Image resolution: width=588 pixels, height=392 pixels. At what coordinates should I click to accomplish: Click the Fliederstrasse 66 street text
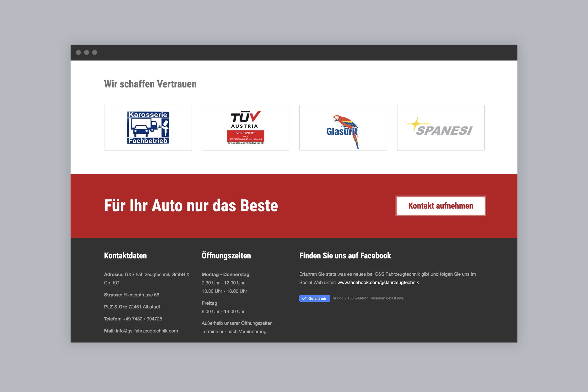tap(141, 295)
